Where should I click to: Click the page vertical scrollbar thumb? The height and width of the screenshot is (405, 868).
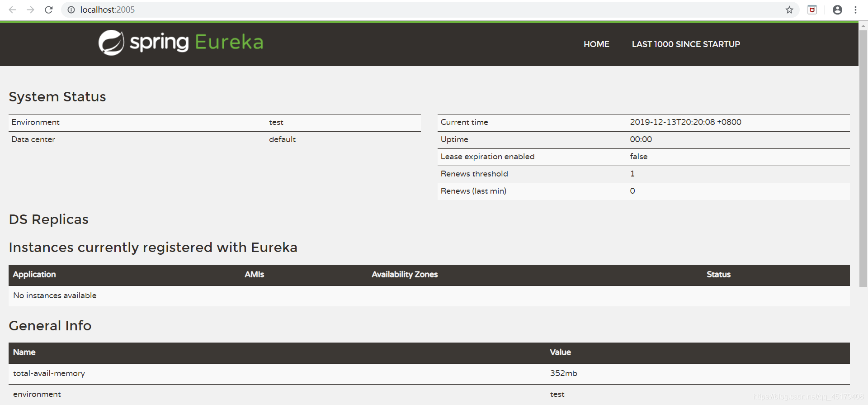[863, 158]
